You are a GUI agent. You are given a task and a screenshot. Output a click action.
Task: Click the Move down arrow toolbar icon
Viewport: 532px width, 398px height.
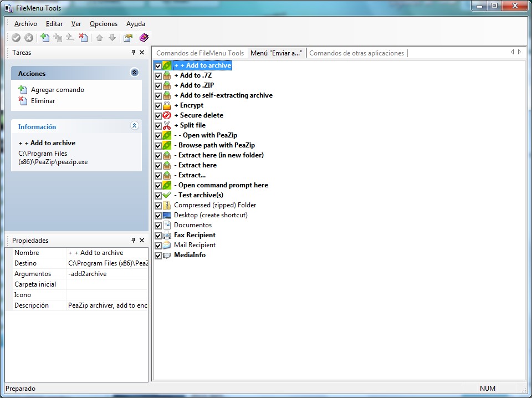[112, 38]
